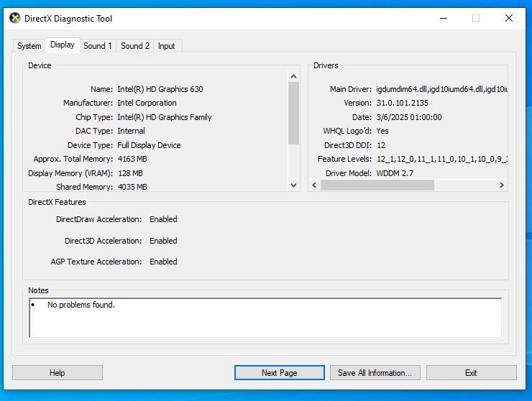Screen dimensions: 532x401
Task: Click the 'Feature Levels:' label
Action: point(344,159)
